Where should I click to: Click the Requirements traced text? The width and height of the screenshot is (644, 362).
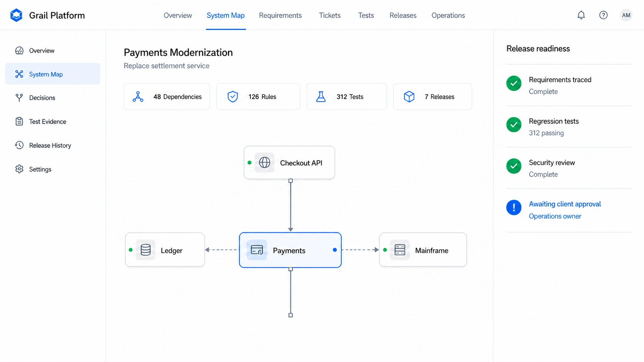[560, 80]
